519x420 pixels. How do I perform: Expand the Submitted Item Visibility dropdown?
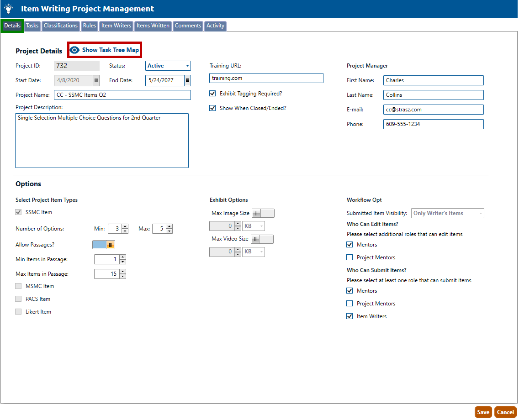(448, 213)
